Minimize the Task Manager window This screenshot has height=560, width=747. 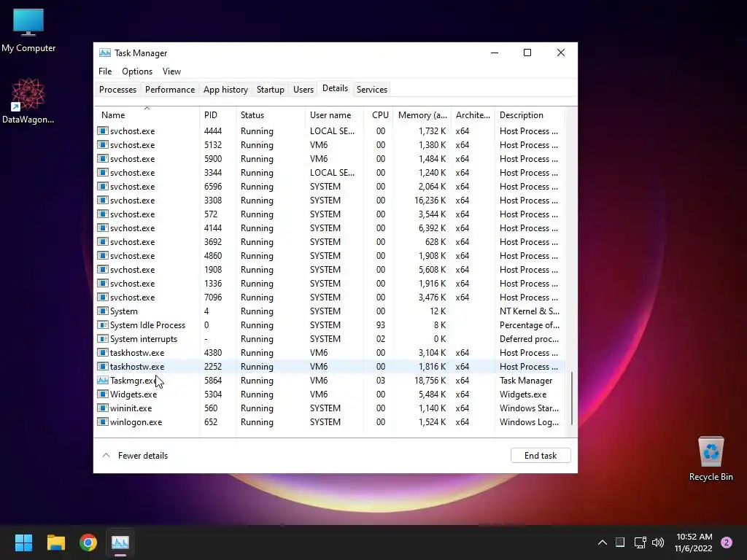(x=495, y=52)
